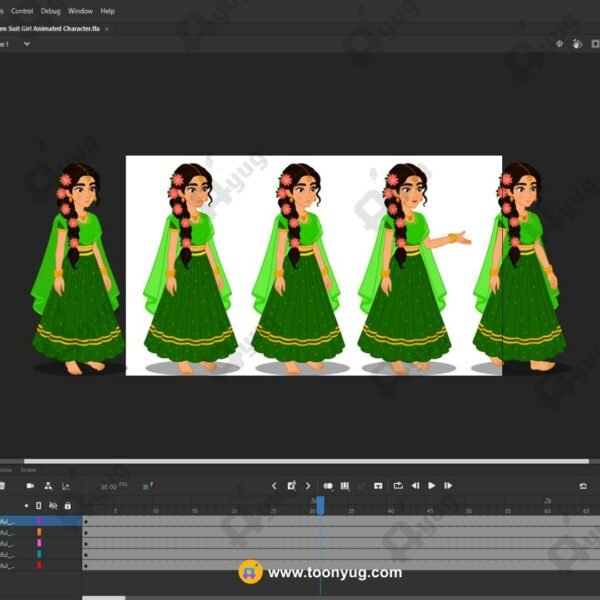Viewport: 600px width, 600px height.
Task: Go to next keyframe arrow
Action: [x=308, y=486]
